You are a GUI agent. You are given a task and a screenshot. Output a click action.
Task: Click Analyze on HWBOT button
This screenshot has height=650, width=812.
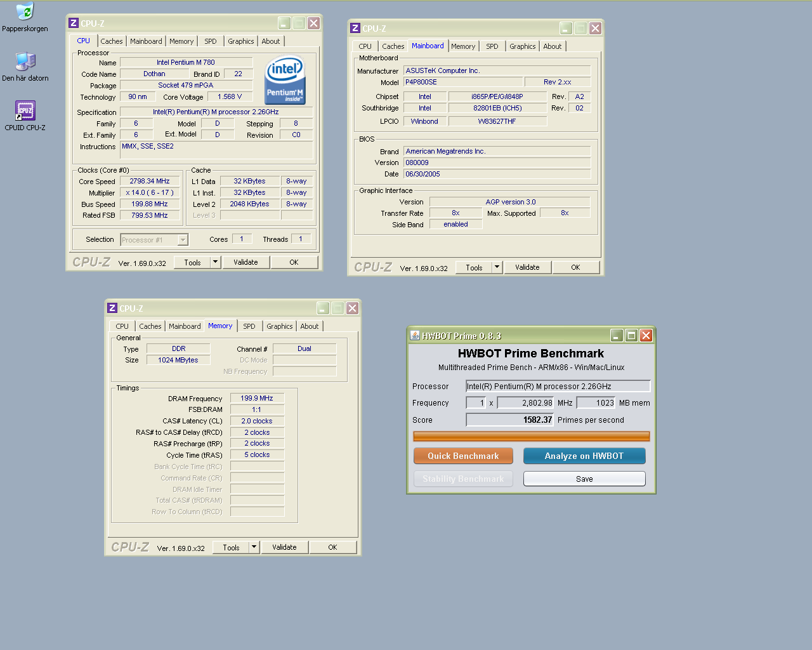(x=584, y=456)
